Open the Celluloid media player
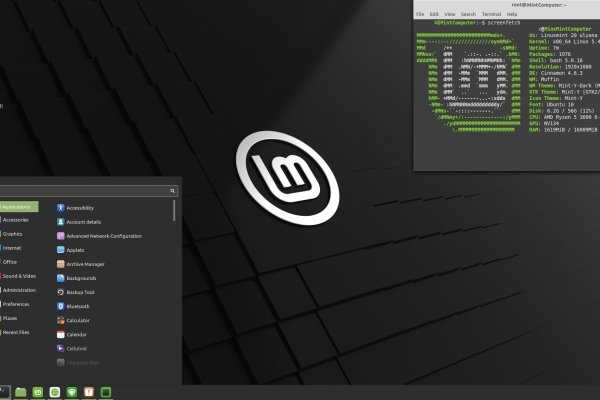The image size is (600, 400). point(78,348)
